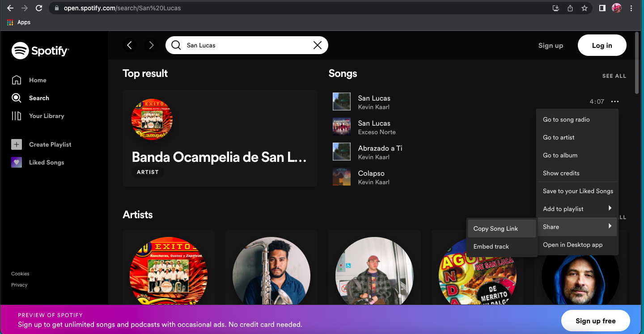The image size is (644, 334).
Task: Reload the page
Action: 39,8
